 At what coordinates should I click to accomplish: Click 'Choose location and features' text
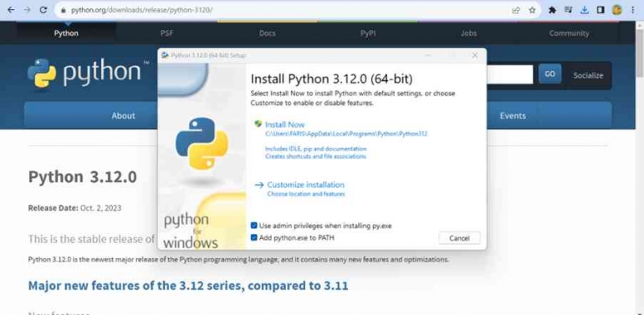point(306,194)
